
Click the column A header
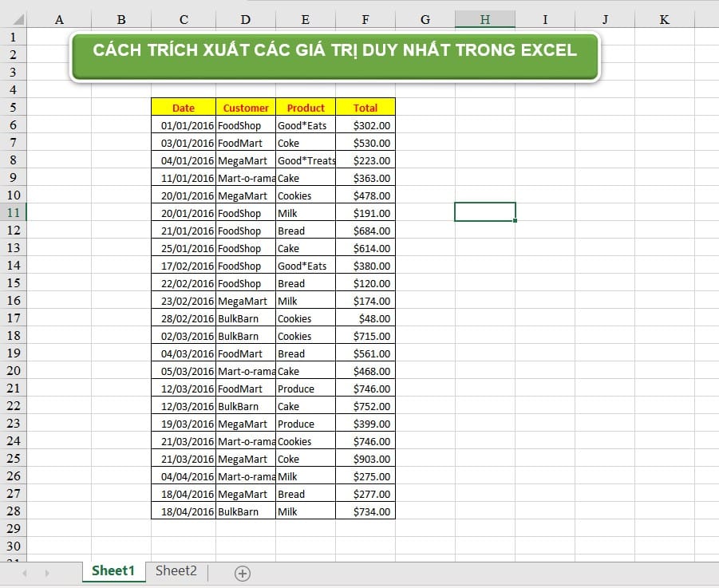59,19
